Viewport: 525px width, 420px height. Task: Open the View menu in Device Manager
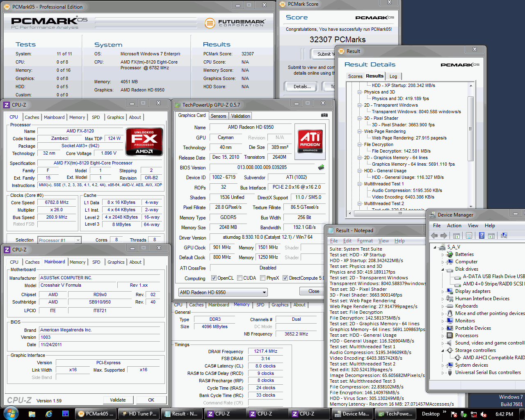coord(473,226)
